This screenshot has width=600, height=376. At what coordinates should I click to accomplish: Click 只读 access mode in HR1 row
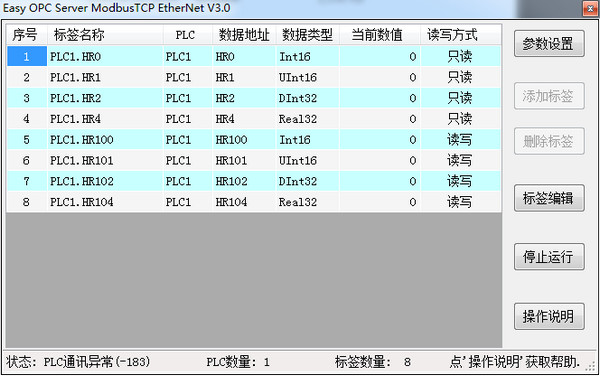pos(460,77)
